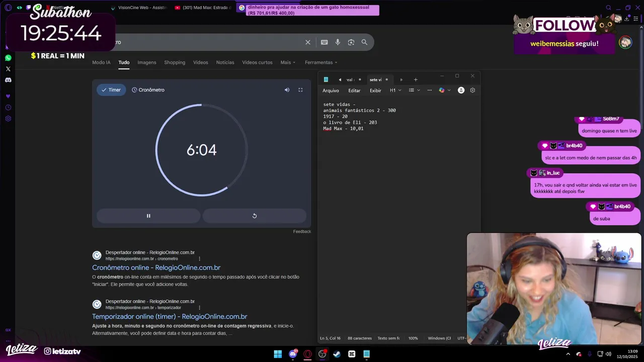Open Discord from the taskbar
This screenshot has width=644, height=362.
point(293,354)
